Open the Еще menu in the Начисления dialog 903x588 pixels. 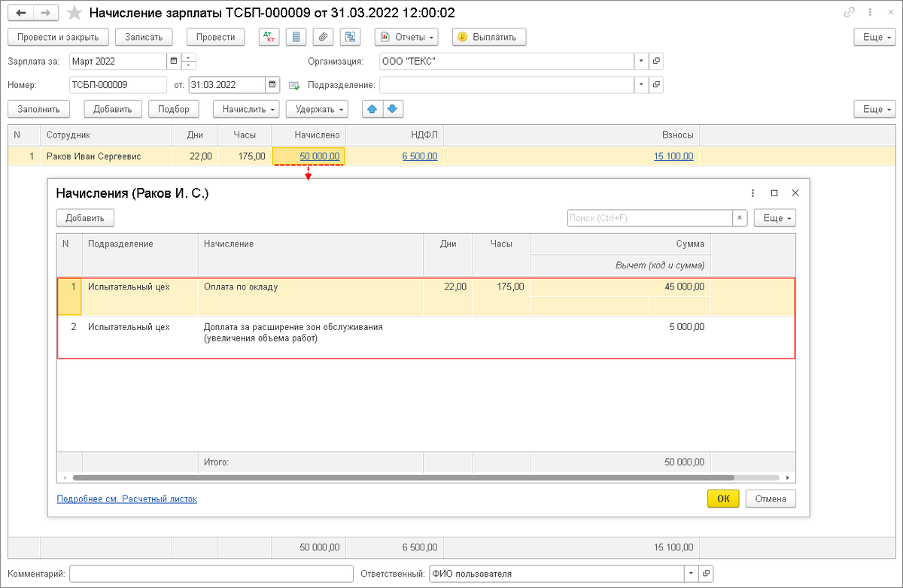[x=775, y=218]
